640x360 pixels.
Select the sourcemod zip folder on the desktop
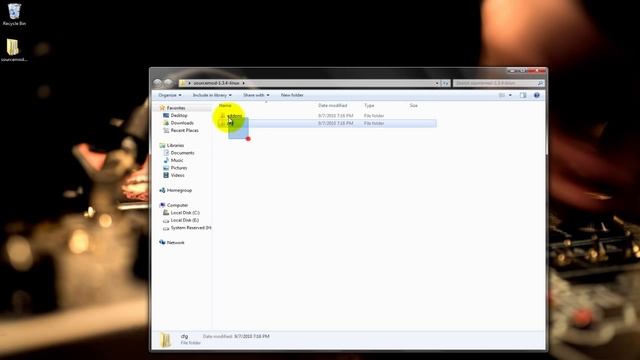point(13,50)
